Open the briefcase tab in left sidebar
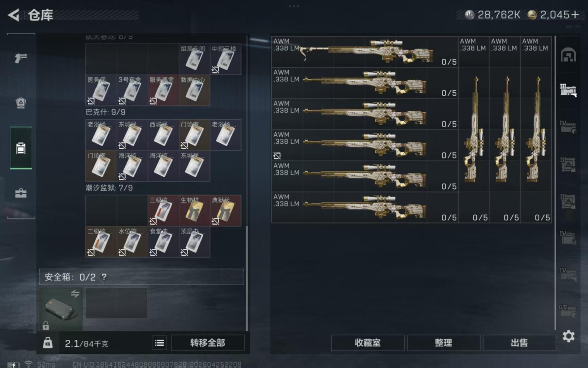The height and width of the screenshot is (368, 588). (21, 193)
